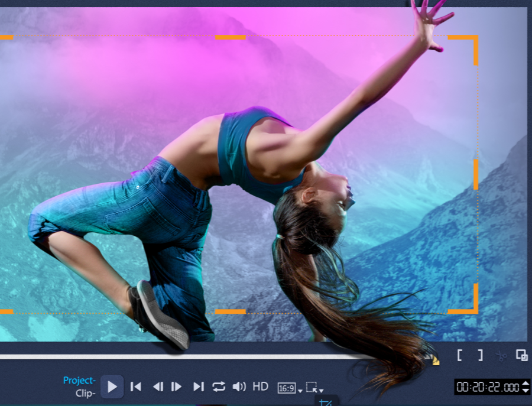Click the yellow trim marker on scrubber
This screenshot has height=406, width=532.
(x=436, y=362)
